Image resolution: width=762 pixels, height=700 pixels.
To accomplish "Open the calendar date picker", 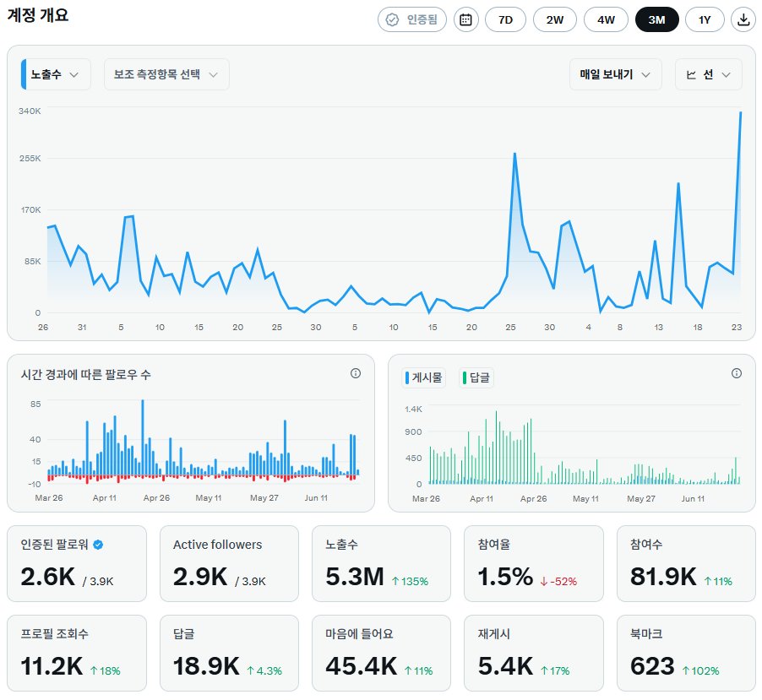I will [465, 20].
